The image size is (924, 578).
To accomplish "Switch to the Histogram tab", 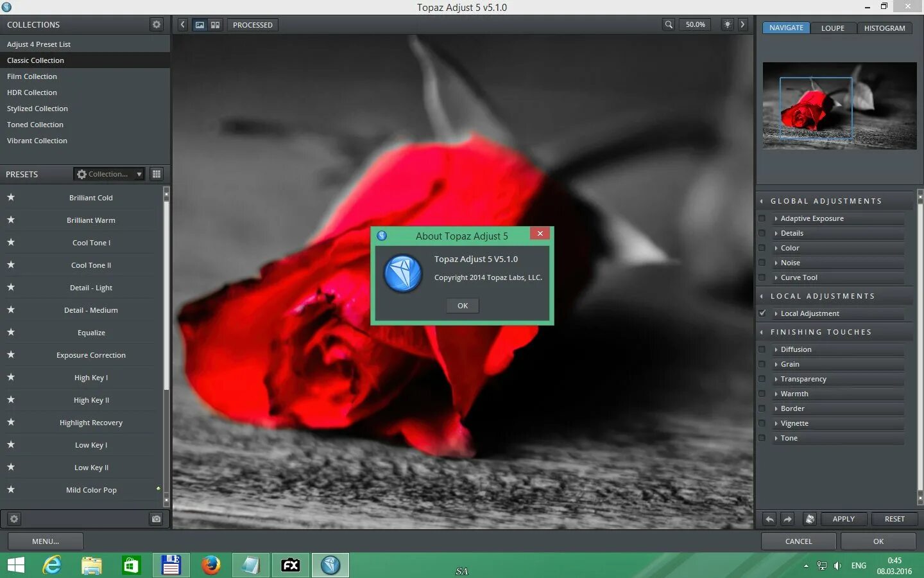I will (x=884, y=28).
